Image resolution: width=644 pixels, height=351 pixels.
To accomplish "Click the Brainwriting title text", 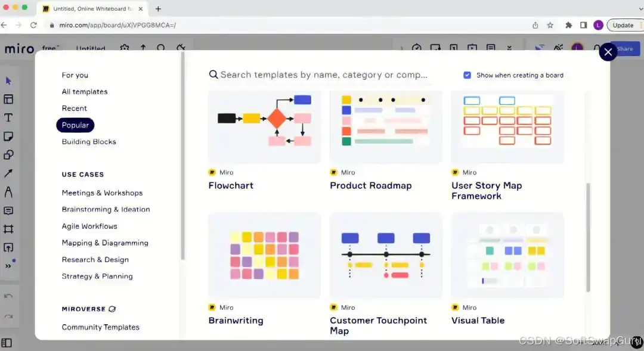I will 236,321.
